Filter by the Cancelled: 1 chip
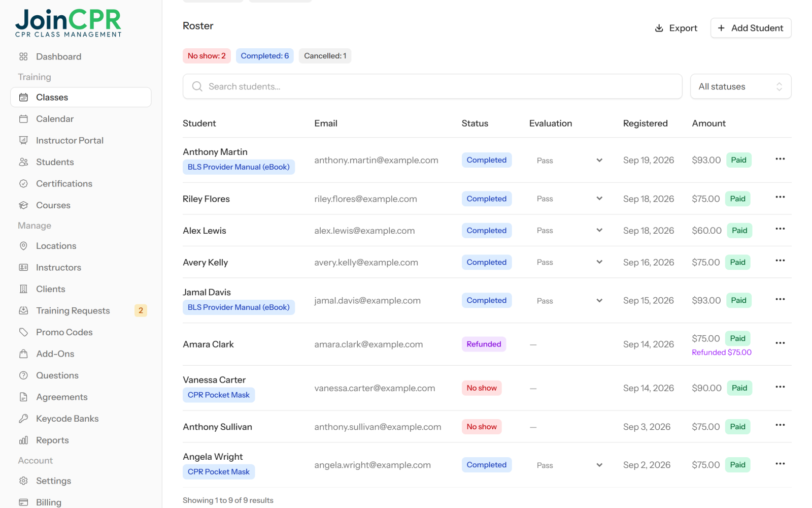 (x=325, y=56)
